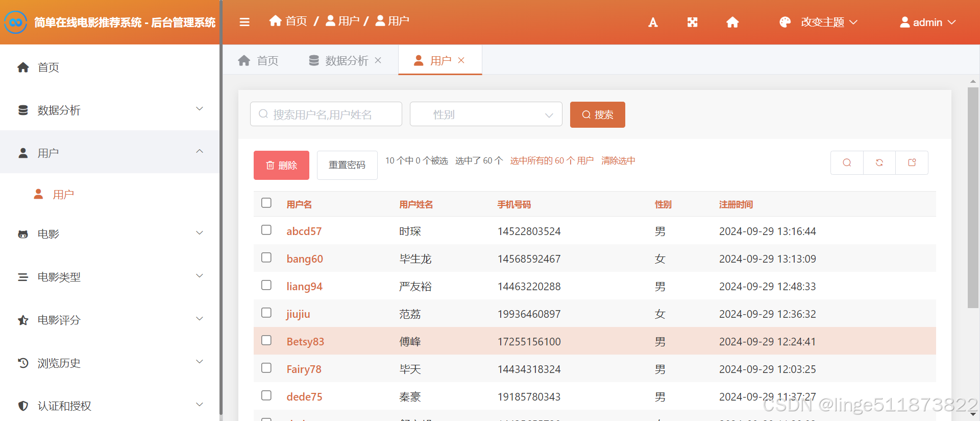Focus the 搜索用户名,用户姓名 input field
The image size is (980, 421).
click(326, 114)
